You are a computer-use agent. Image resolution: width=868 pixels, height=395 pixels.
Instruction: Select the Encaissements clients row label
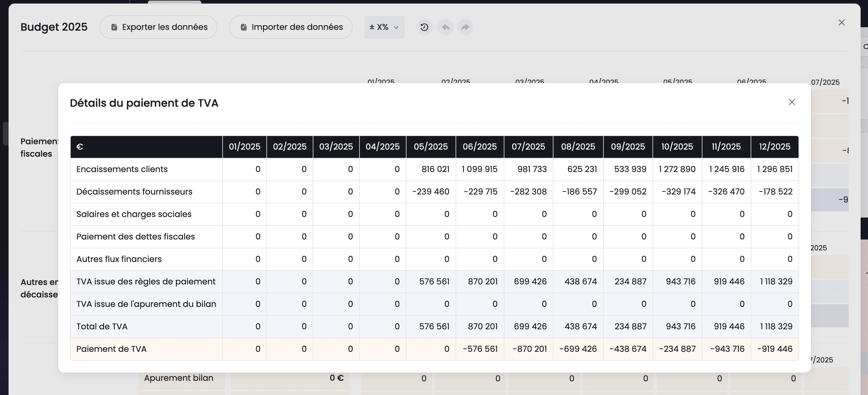122,169
